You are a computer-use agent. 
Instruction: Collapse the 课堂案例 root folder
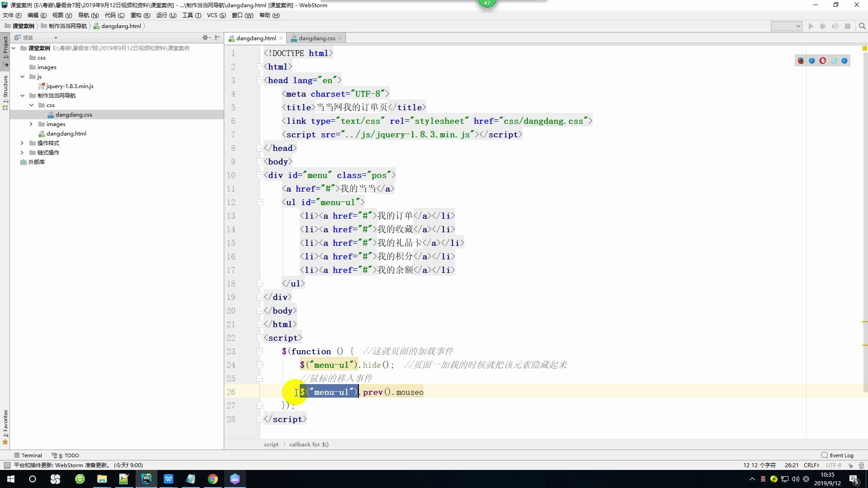[14, 48]
